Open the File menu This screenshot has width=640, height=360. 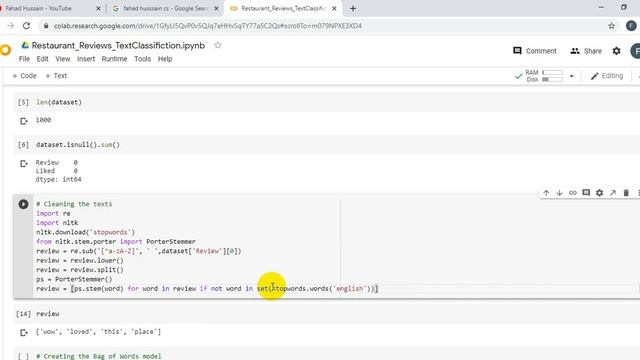24,59
